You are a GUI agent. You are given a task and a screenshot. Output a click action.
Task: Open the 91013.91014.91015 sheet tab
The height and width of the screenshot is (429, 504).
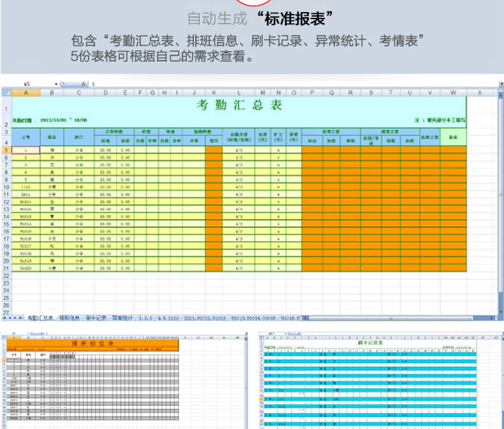pos(253,318)
